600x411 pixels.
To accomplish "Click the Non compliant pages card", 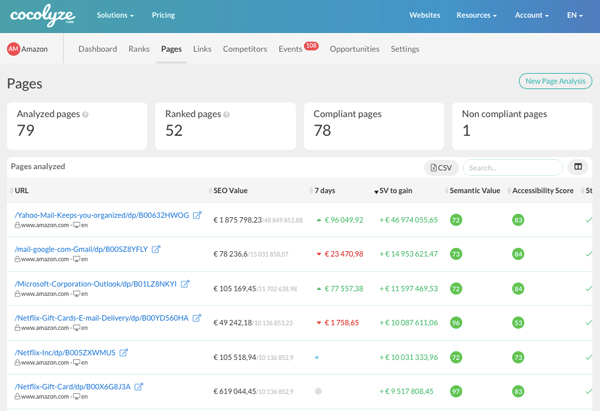I will [x=522, y=126].
